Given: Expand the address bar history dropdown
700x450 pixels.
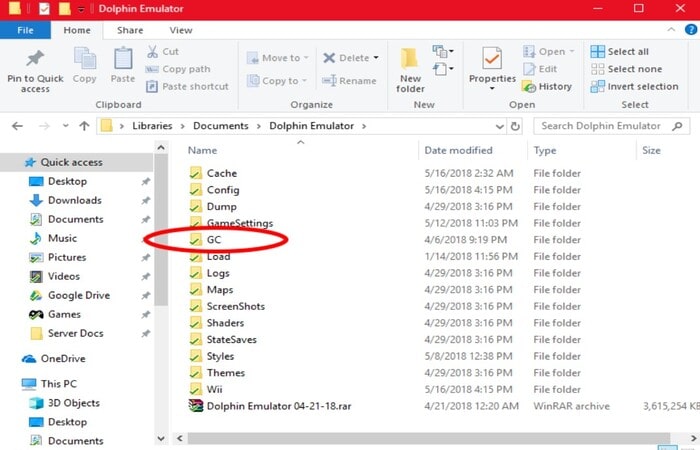Looking at the screenshot, I should [x=500, y=126].
